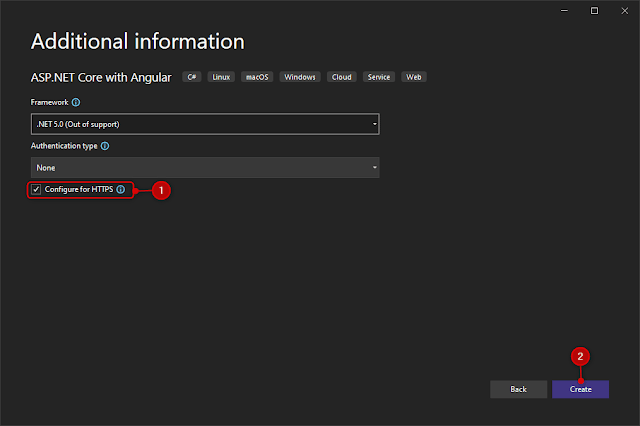
Task: Minimize the dialog window
Action: click(x=564, y=11)
